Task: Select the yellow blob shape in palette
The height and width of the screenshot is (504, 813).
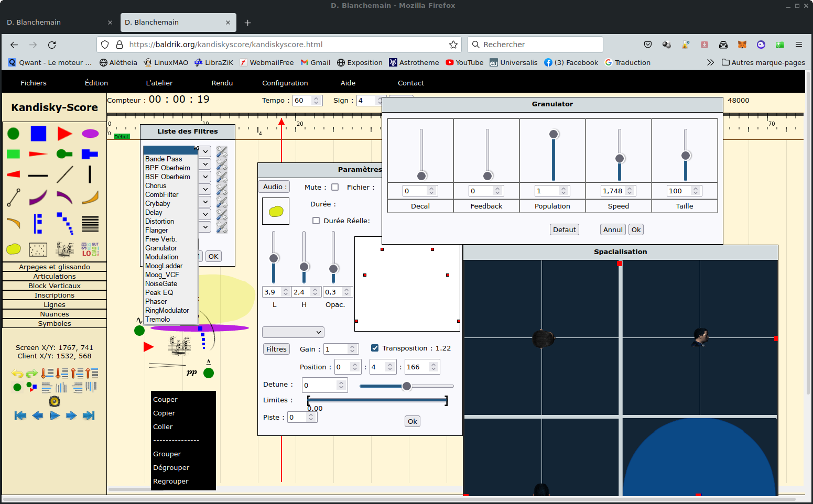Action: (14, 249)
